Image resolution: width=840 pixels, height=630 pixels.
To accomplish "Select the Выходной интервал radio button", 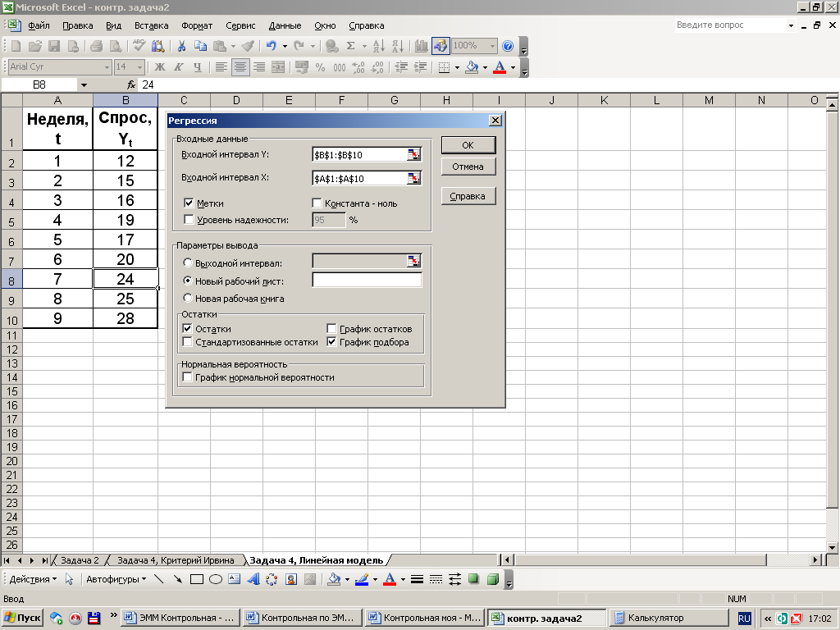I will pyautogui.click(x=188, y=263).
